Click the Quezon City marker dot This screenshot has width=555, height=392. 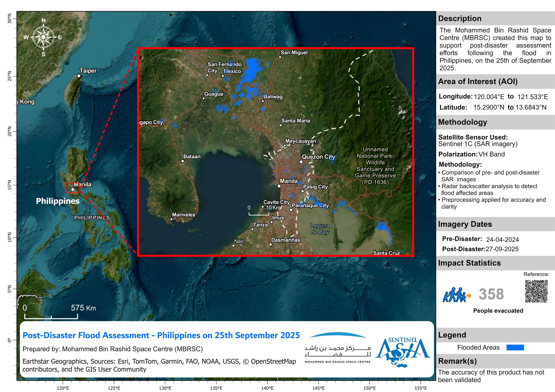301,162
